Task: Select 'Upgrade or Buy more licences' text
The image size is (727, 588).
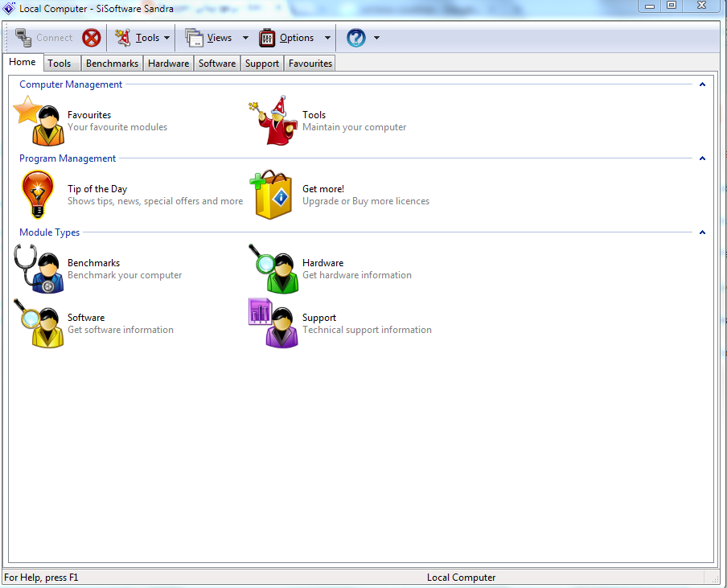Action: point(366,201)
